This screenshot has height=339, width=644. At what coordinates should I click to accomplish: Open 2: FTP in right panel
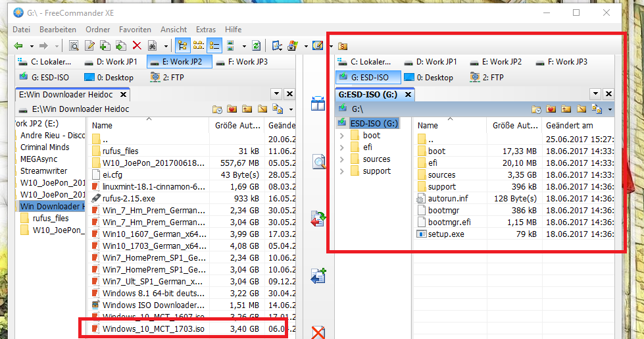coord(487,77)
